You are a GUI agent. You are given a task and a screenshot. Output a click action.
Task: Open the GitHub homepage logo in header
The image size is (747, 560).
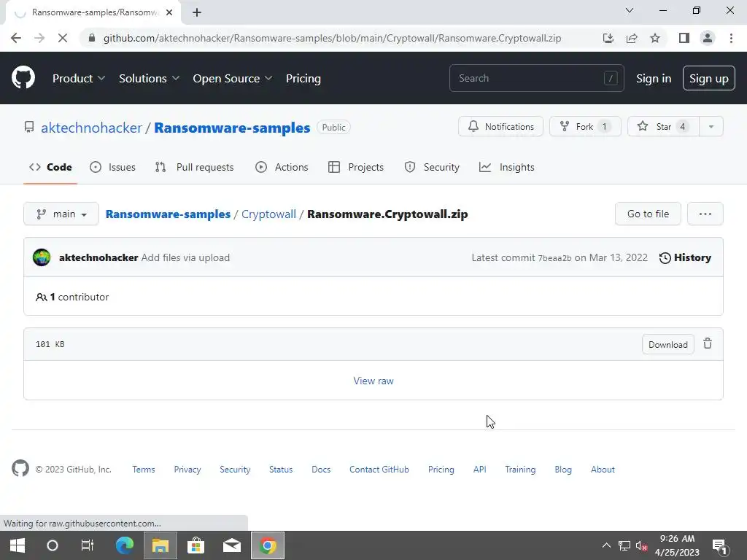click(x=23, y=78)
